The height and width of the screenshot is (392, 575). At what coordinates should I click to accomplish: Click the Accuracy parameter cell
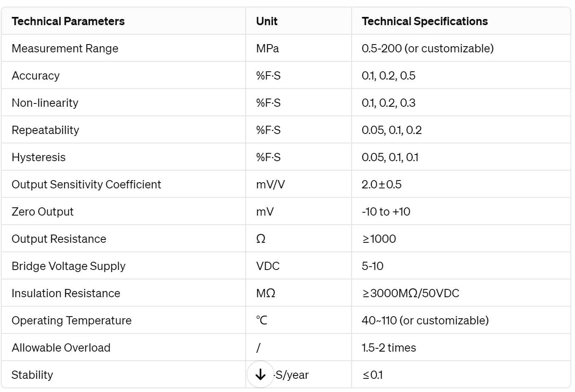pos(123,75)
